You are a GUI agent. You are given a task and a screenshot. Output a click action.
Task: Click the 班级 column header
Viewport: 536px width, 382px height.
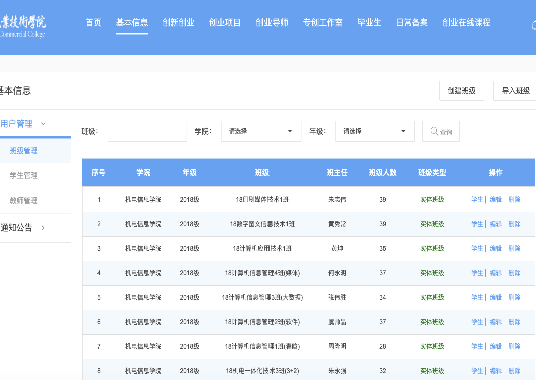click(262, 173)
